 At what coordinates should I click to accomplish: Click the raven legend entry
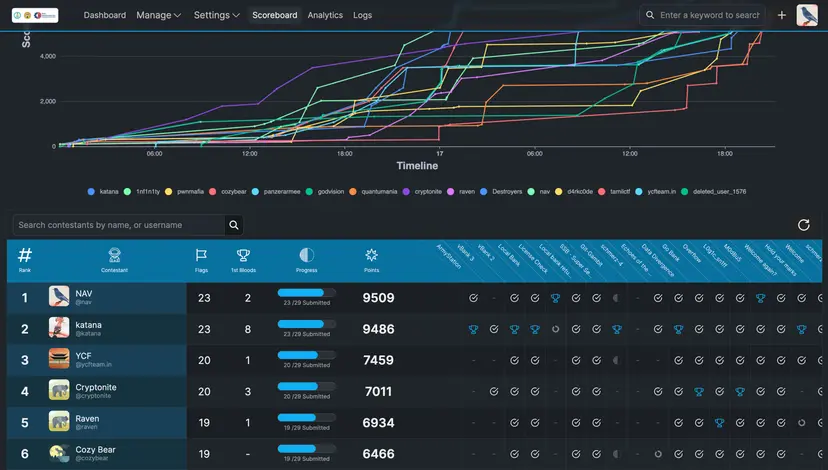460,192
